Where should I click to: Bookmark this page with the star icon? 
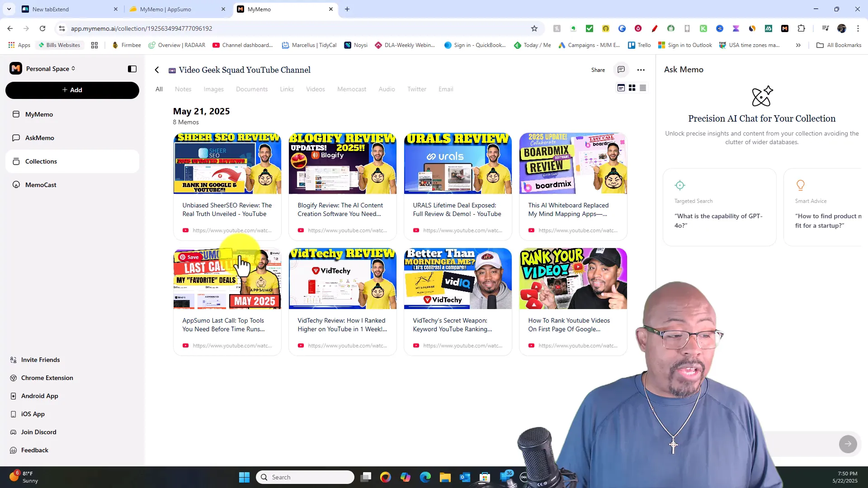[534, 28]
